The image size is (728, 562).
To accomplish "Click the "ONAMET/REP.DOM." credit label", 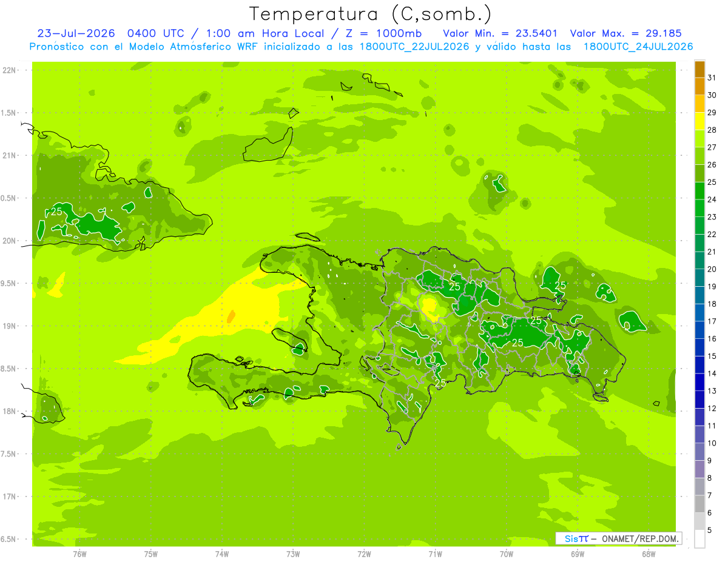I will click(x=640, y=538).
